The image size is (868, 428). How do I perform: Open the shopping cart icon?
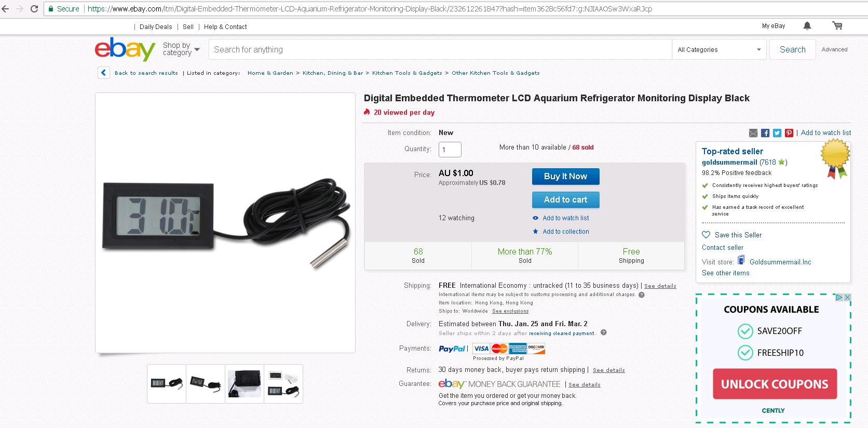[x=837, y=25]
